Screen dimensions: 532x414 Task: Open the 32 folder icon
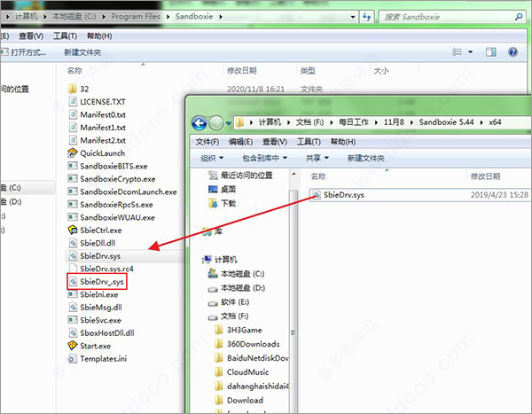[x=73, y=89]
